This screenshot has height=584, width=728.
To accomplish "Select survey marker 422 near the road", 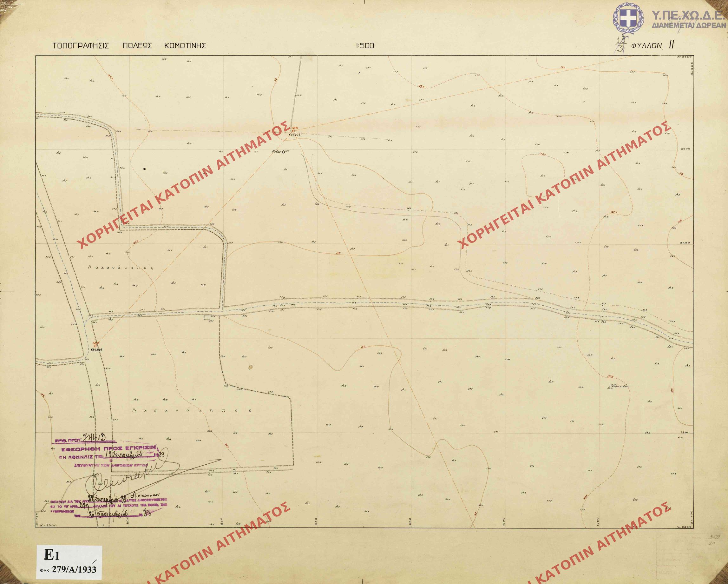I will 95,346.
